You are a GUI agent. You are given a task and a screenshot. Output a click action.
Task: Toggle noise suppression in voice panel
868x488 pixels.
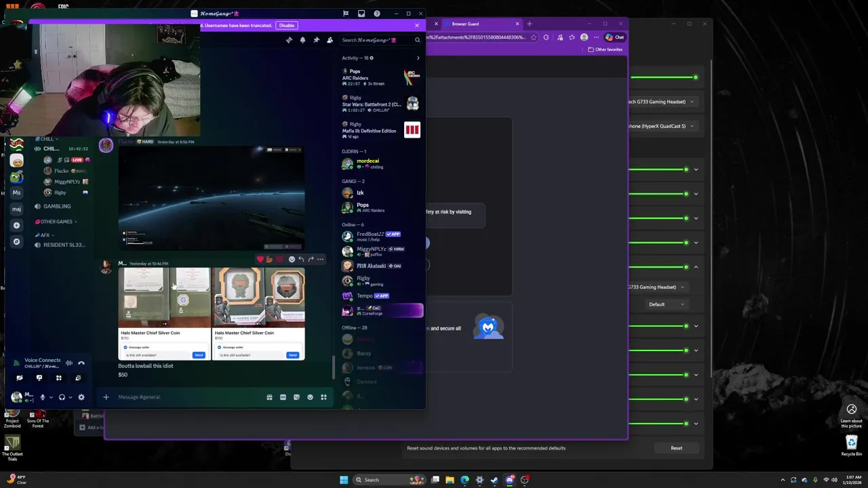pos(68,363)
